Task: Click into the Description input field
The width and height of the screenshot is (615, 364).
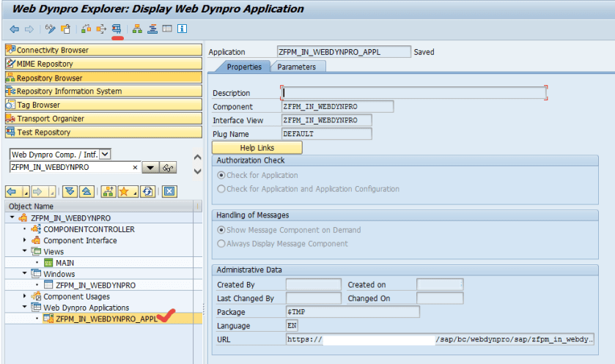Action: pyautogui.click(x=413, y=93)
